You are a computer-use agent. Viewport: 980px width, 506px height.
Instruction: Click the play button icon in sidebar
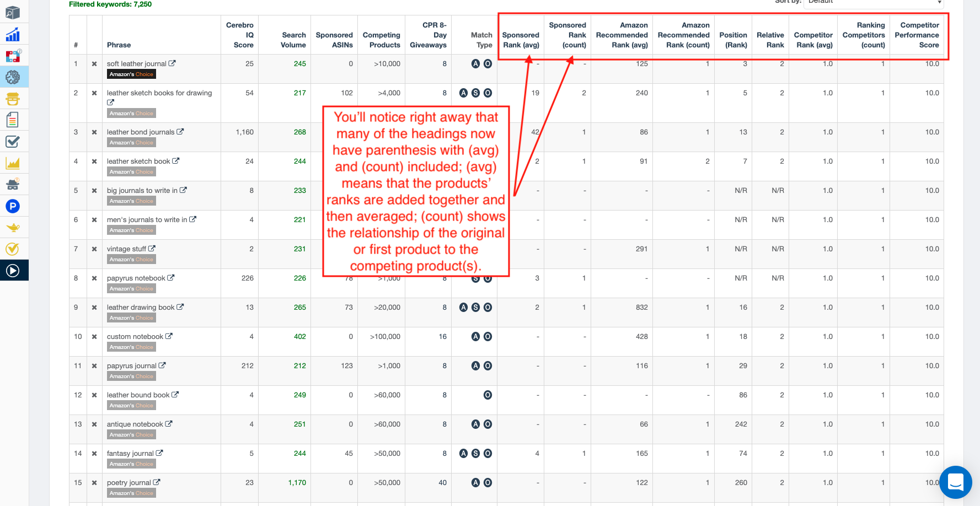pyautogui.click(x=13, y=271)
